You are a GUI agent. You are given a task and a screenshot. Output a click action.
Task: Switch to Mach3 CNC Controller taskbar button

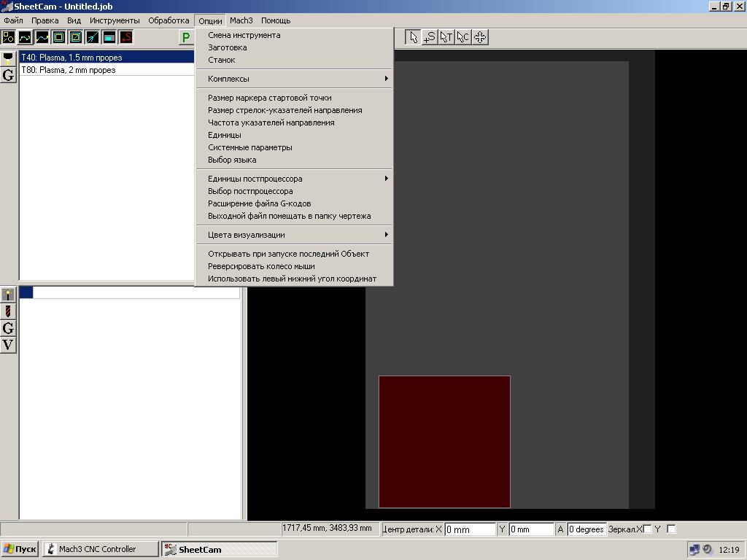pyautogui.click(x=101, y=549)
